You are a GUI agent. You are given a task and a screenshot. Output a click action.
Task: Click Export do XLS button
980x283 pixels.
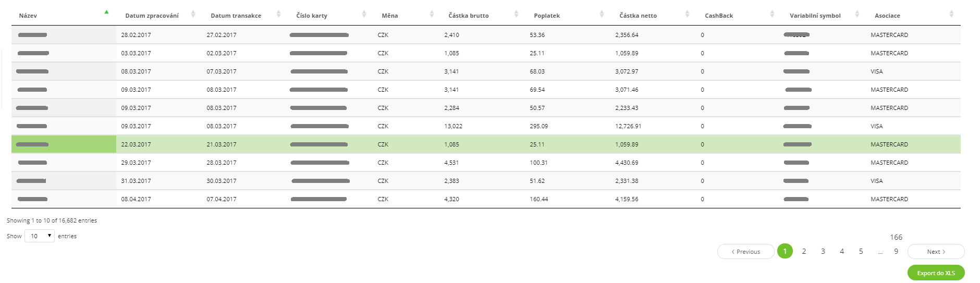click(936, 273)
